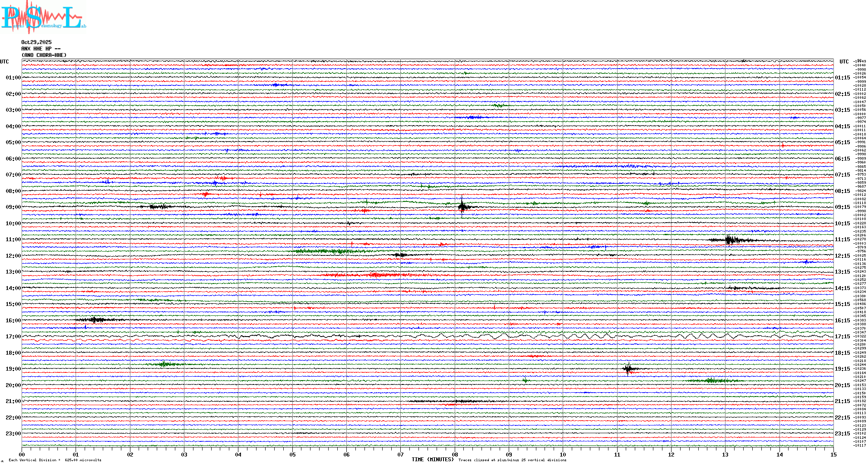The image size is (868, 466).
Task: Click the right UTC axis label
Action: 844,62
